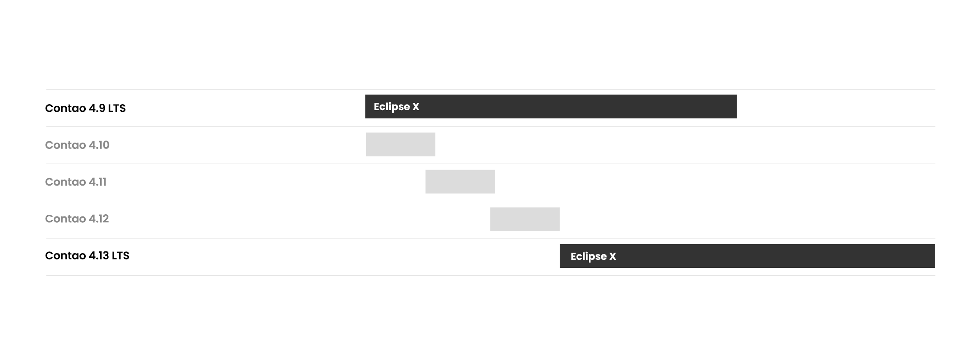The image size is (980, 348).
Task: Click the divider line above Contao 4.9 LTS
Action: pos(490,89)
